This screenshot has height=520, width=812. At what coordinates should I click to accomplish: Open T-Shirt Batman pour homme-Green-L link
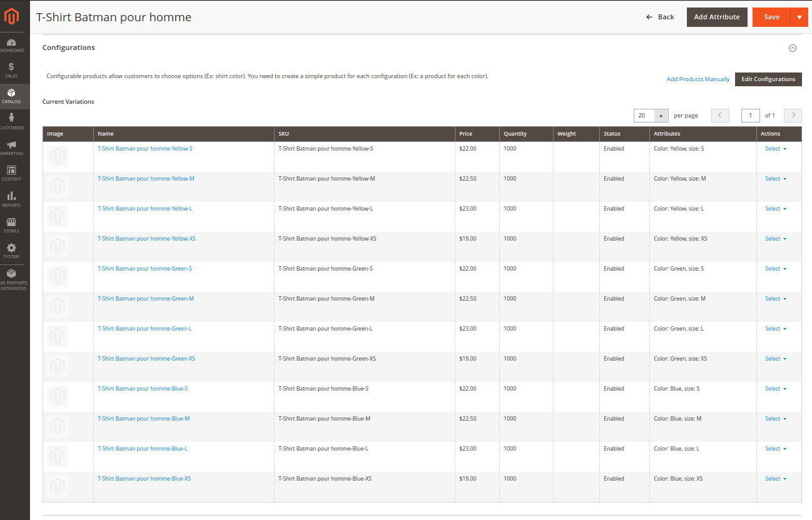pos(145,329)
